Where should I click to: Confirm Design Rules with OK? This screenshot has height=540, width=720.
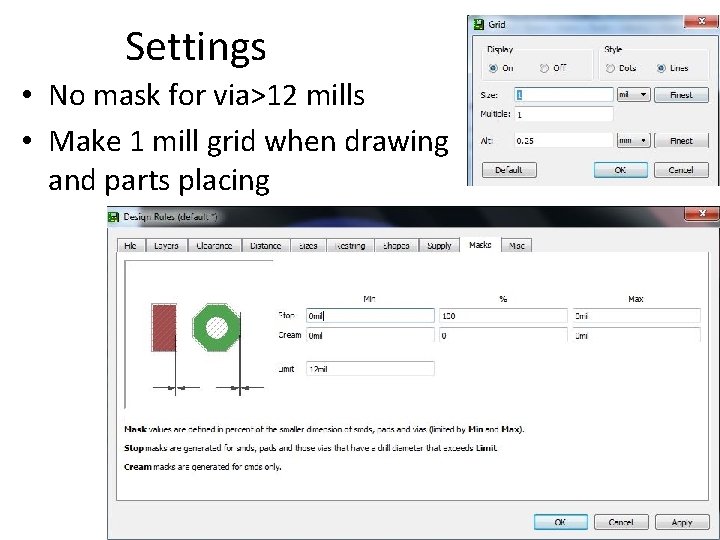tap(560, 522)
